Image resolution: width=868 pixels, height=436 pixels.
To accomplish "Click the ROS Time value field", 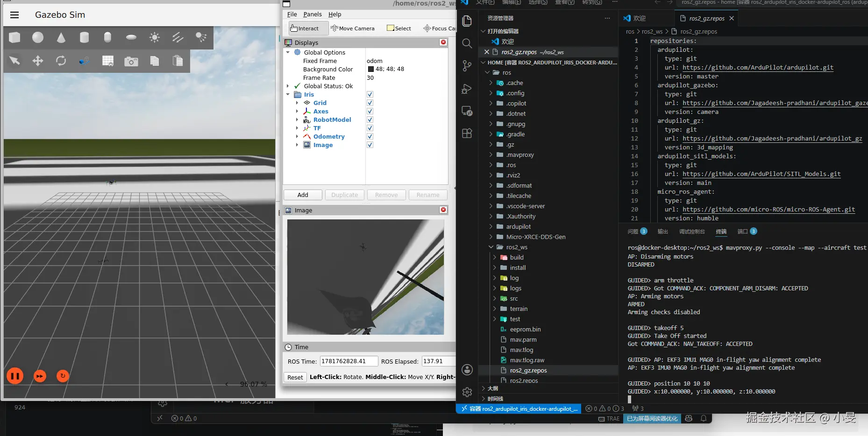I will point(349,361).
